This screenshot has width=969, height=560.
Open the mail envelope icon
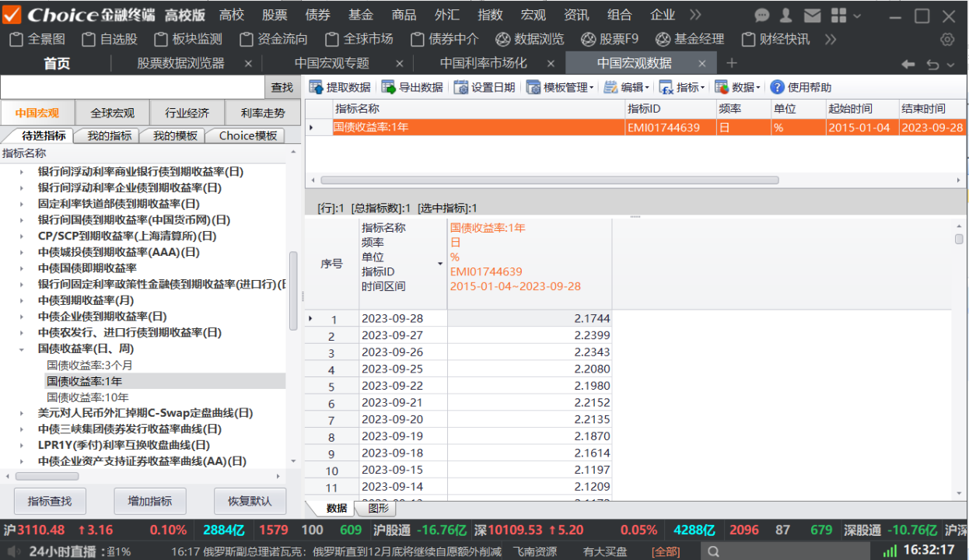[812, 16]
